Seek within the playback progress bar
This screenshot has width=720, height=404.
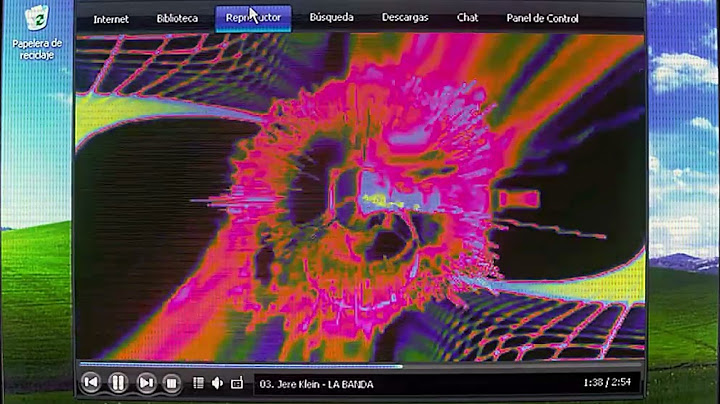pos(360,365)
